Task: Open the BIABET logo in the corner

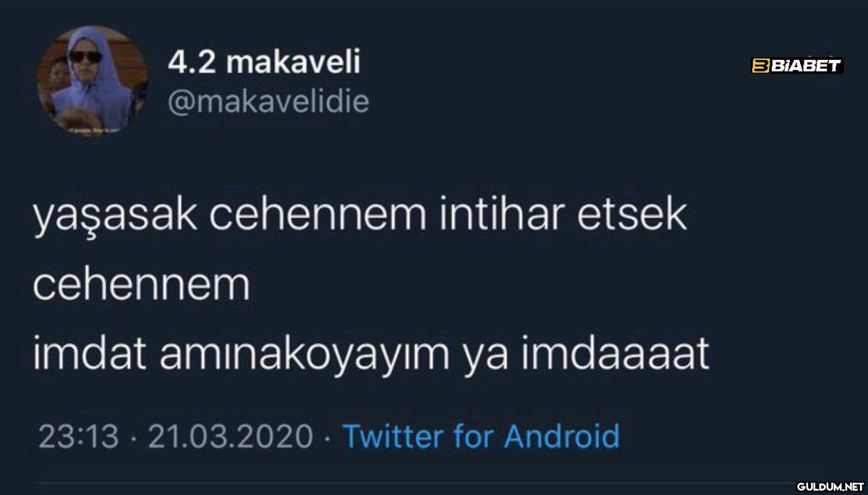Action: 797,66
